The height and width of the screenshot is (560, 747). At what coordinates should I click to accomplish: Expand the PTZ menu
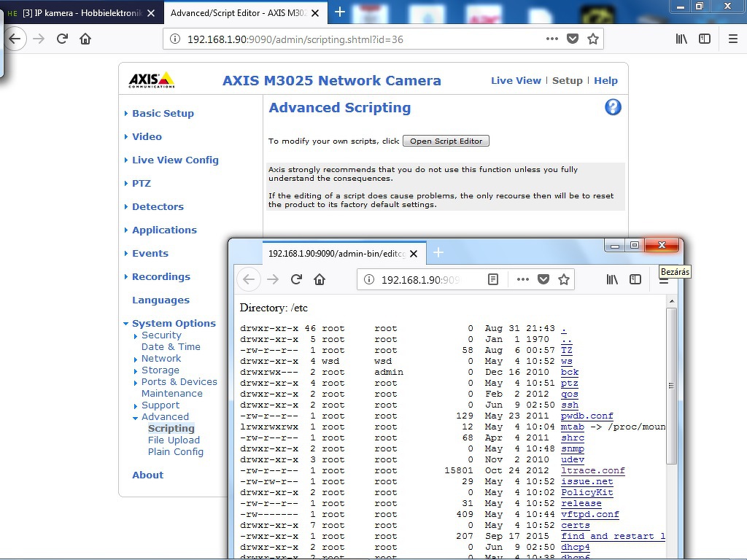141,183
